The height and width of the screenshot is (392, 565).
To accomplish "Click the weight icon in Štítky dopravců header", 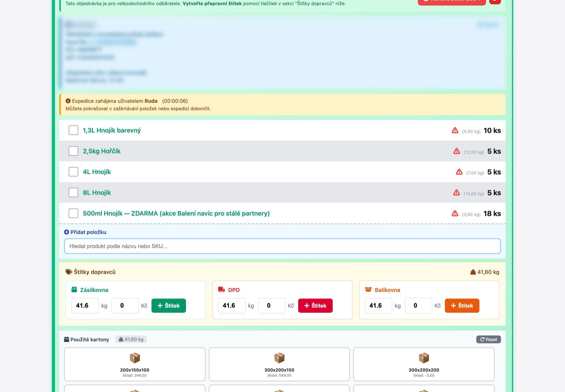I will click(473, 272).
